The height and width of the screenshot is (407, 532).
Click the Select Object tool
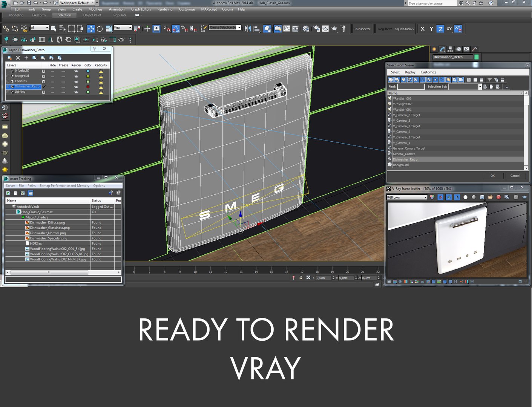(54, 29)
